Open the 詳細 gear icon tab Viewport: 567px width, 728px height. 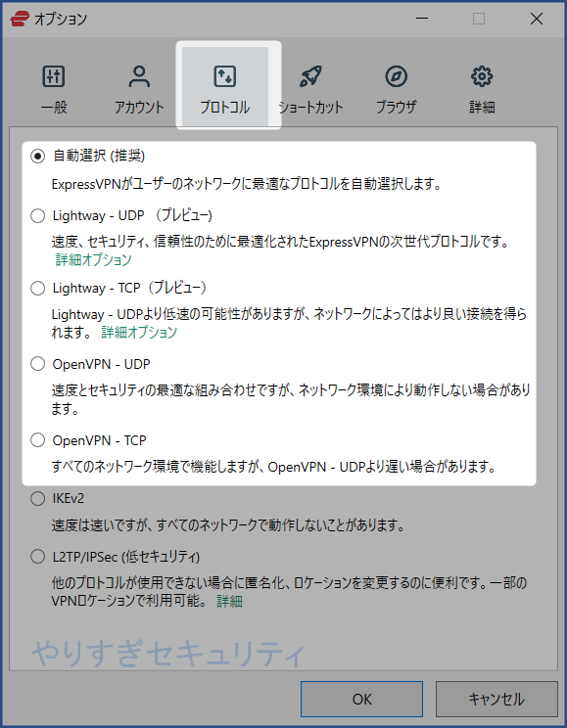click(482, 90)
